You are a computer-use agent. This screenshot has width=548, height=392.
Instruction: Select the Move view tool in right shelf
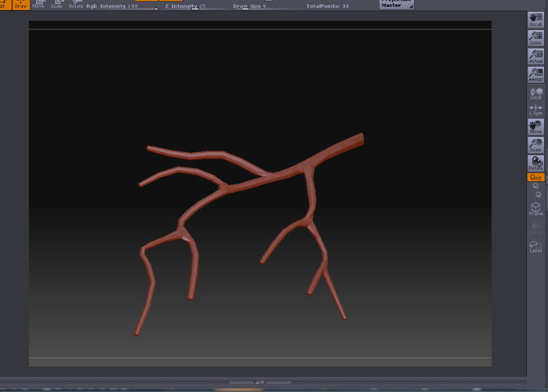[535, 127]
